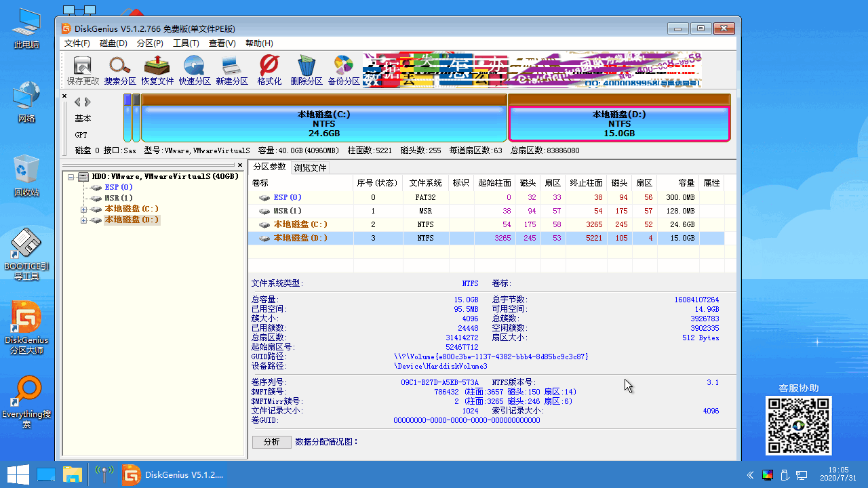Viewport: 868px width, 488px height.
Task: Close the disk map panel using its X
Action: [x=65, y=96]
